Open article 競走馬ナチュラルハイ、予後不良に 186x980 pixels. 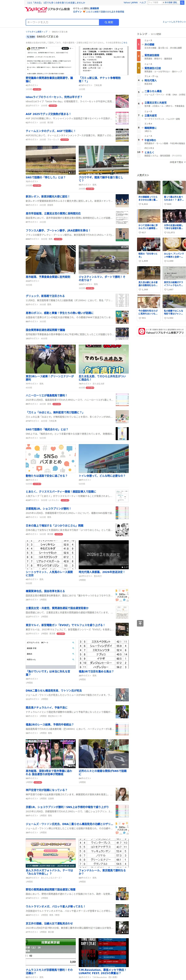pyautogui.click(x=46, y=708)
